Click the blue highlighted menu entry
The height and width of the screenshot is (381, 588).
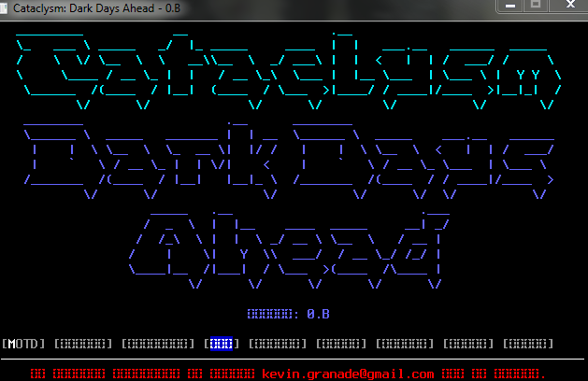pos(222,344)
